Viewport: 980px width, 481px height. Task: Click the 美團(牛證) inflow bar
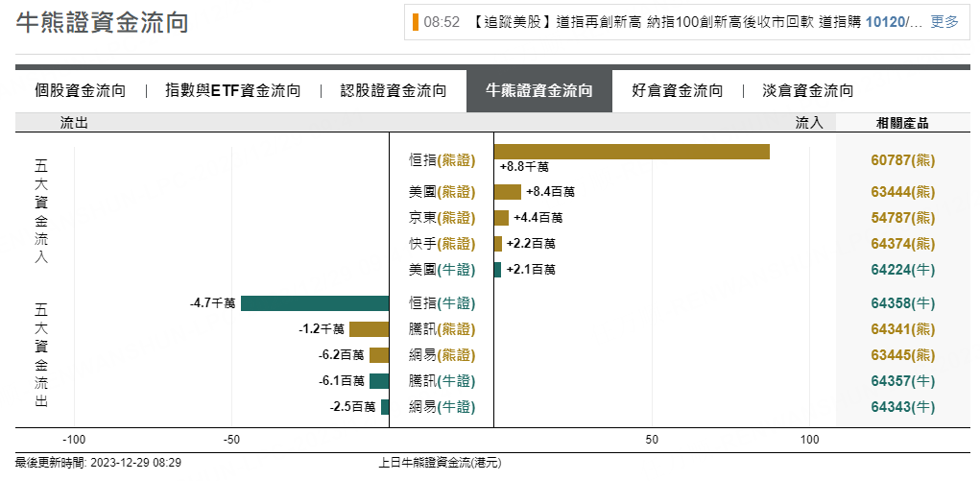point(497,270)
